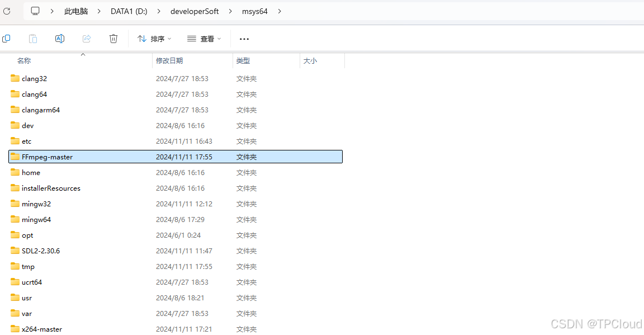Screen dimensions: 644x335
Task: Select the clang64 folder name
Action: 35,94
